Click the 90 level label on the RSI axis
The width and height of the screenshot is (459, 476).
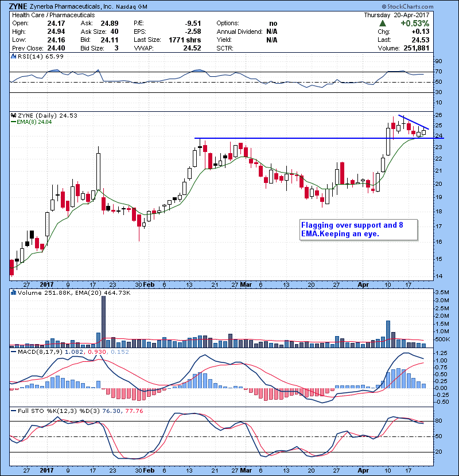coord(439,61)
